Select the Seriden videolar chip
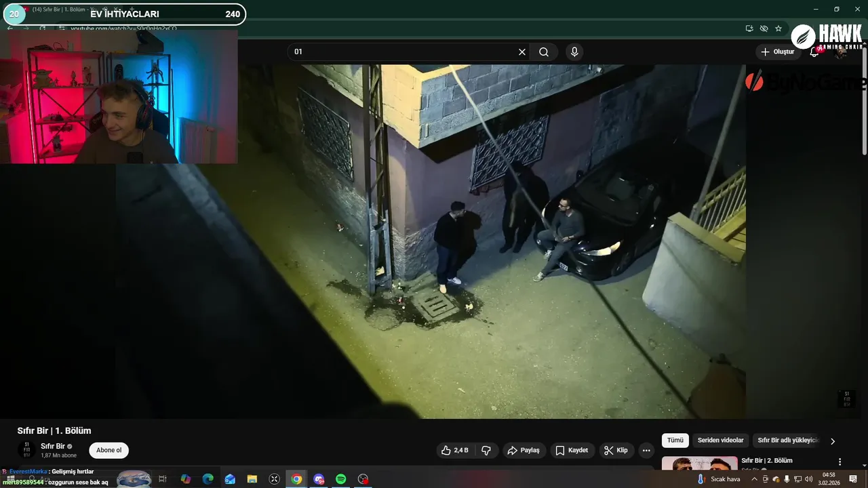Screen dimensions: 868x488 point(721,441)
